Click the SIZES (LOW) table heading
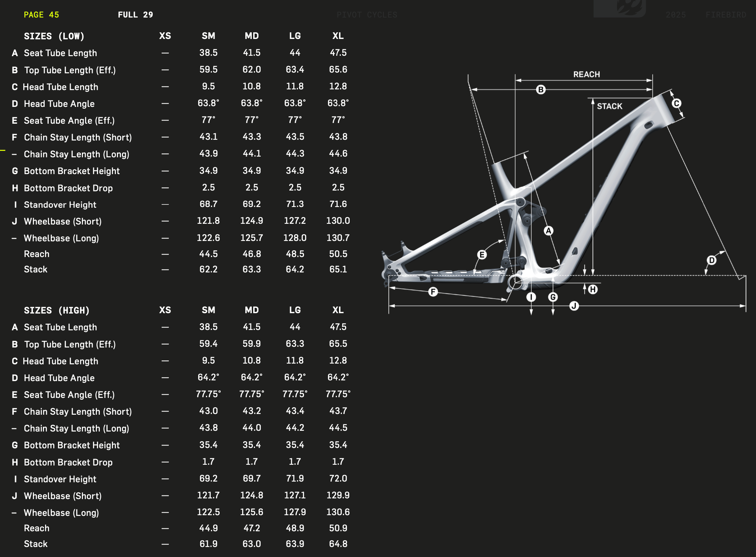 click(x=54, y=36)
